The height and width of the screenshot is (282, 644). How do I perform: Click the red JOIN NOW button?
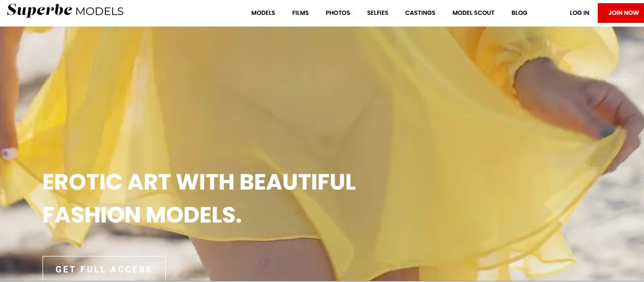[621, 13]
